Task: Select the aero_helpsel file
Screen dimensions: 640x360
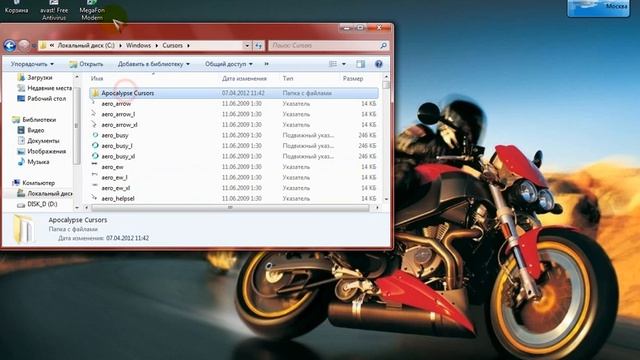Action: coord(233,198)
